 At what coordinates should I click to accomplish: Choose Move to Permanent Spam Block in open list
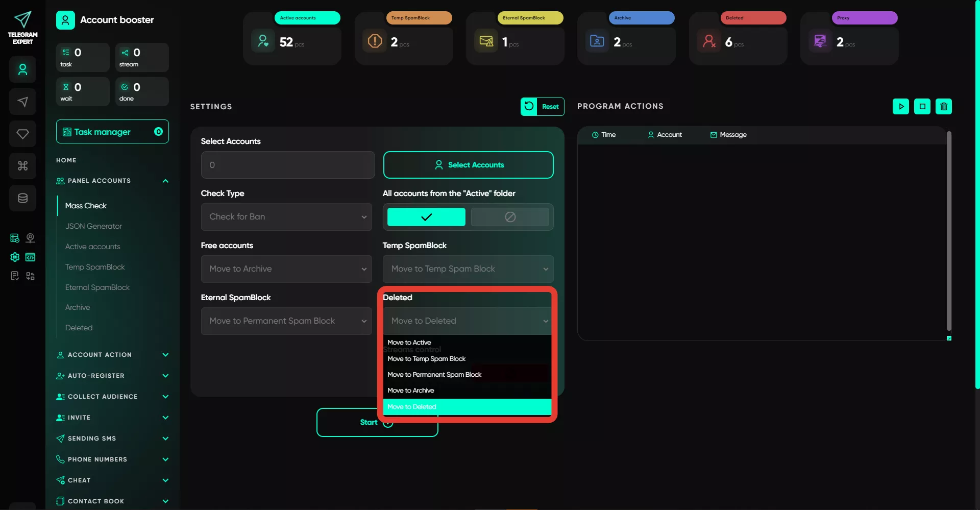[x=467, y=375]
